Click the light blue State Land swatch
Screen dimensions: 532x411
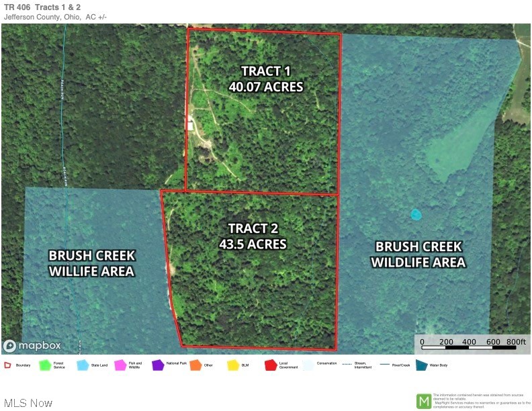point(83,365)
